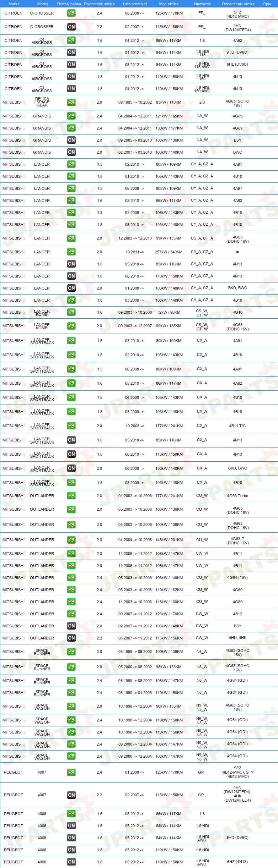Select diesel icon in Outlander BSY row

(x=71, y=626)
